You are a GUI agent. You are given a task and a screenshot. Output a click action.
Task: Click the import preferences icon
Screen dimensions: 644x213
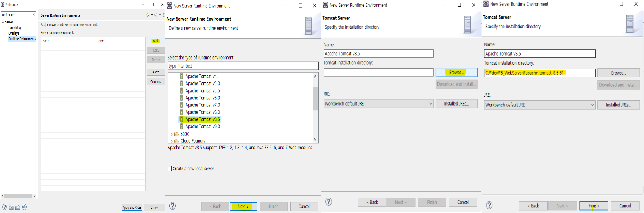11,207
